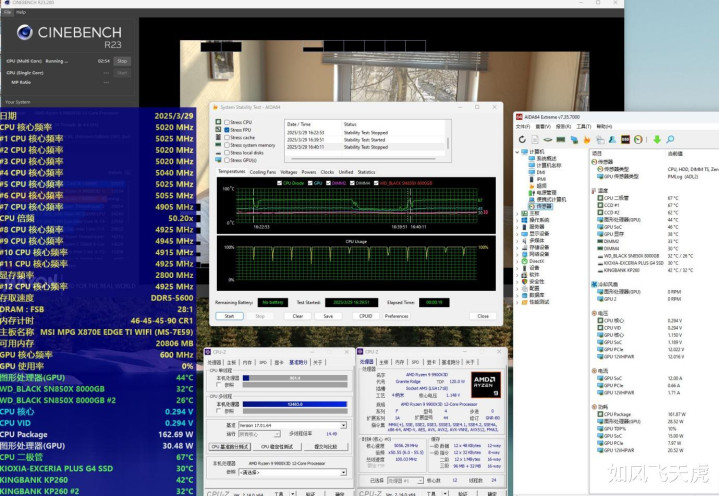Click CPU multi-thread benchmark score bar

click(x=295, y=404)
